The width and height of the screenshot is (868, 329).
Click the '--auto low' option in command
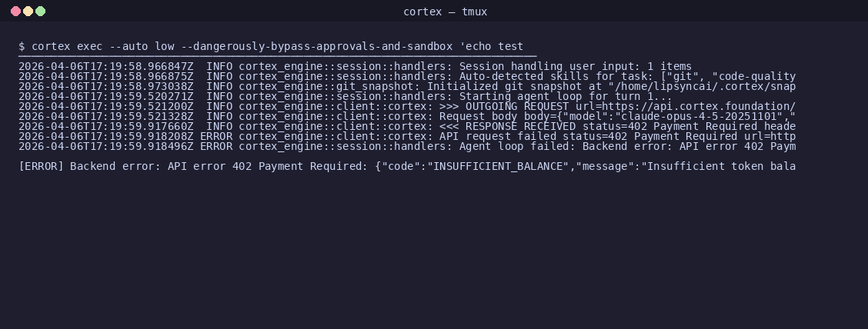(x=142, y=46)
